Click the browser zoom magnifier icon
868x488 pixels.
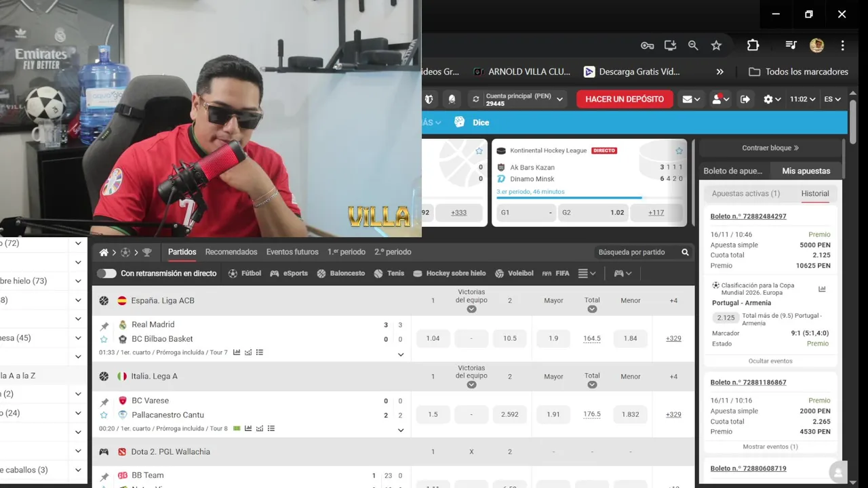click(693, 45)
